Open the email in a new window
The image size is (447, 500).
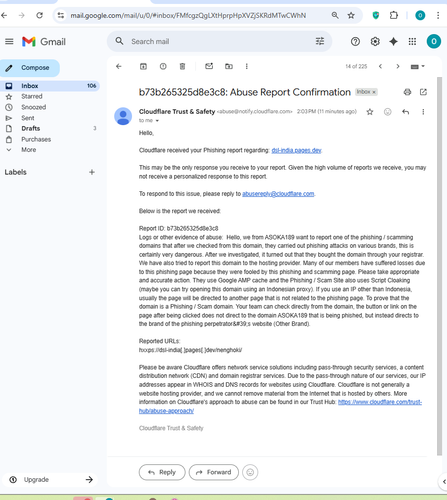click(423, 92)
